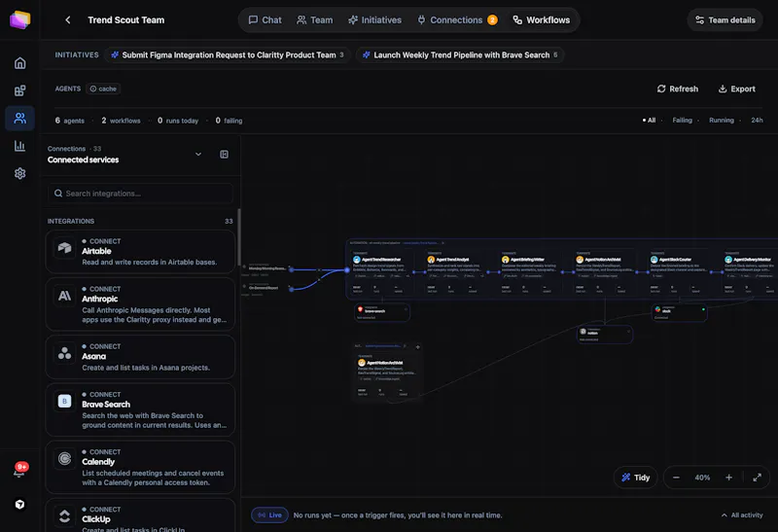Select the 24h time filter
This screenshot has width=778, height=532.
pyautogui.click(x=757, y=120)
